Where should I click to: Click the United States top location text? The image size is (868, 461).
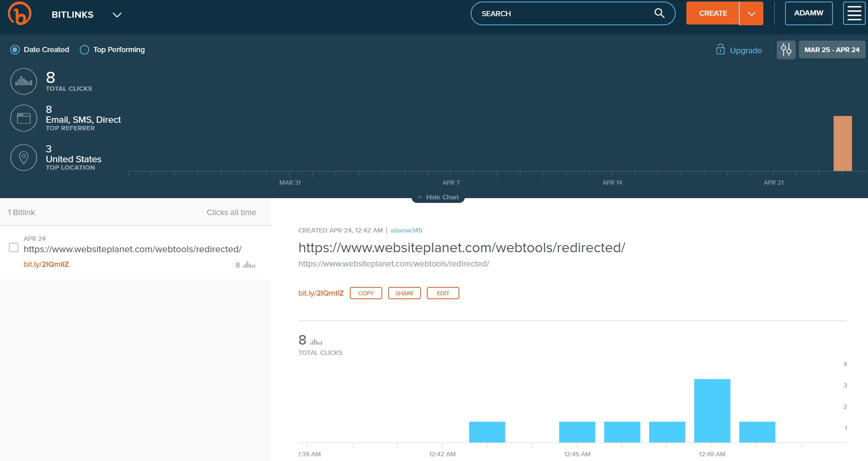point(73,159)
